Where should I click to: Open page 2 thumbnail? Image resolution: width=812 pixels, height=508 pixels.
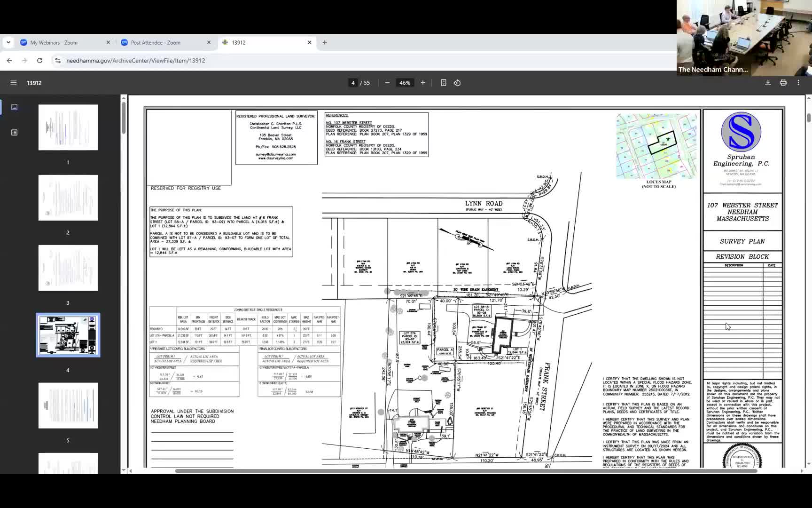tap(68, 198)
